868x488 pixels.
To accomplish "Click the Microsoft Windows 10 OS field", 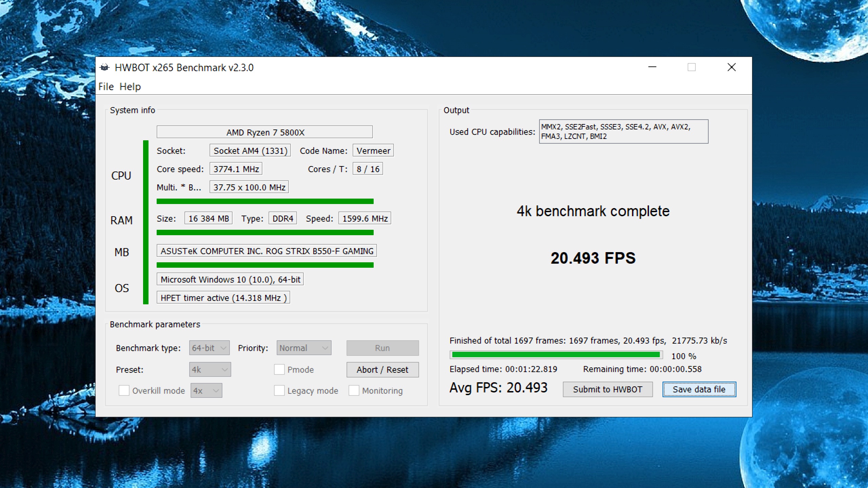I will 230,279.
